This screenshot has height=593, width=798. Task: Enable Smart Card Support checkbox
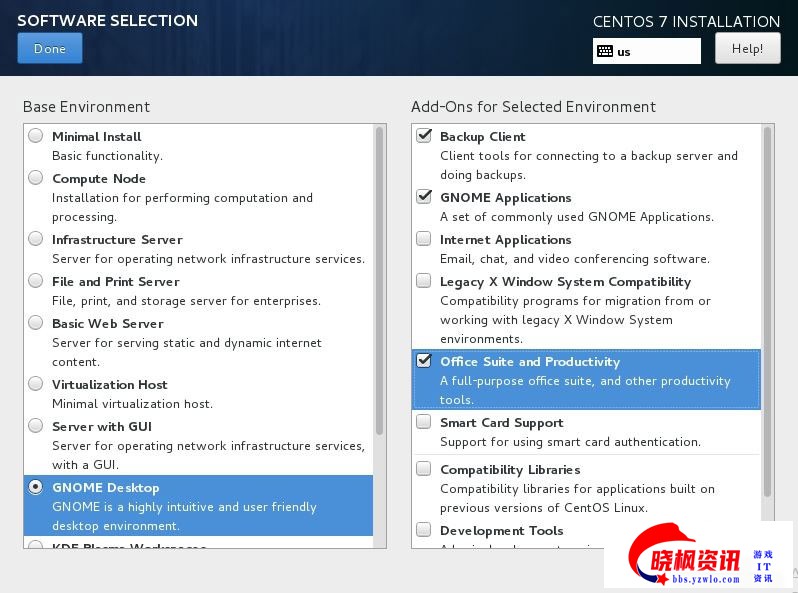pyautogui.click(x=424, y=422)
